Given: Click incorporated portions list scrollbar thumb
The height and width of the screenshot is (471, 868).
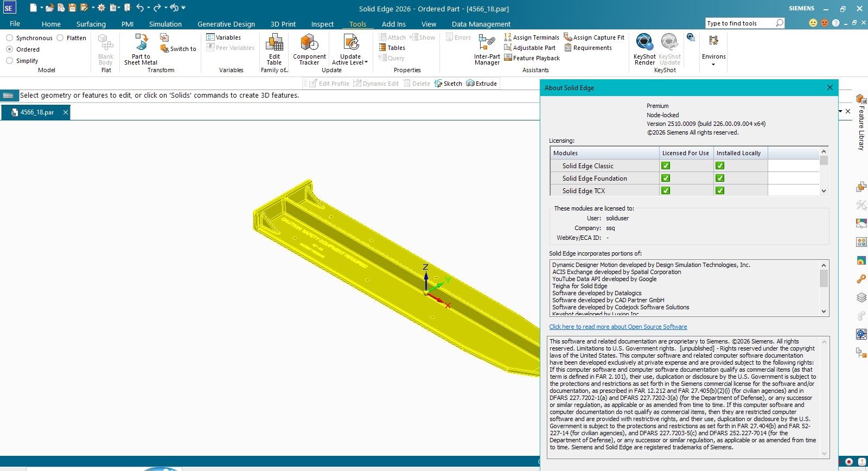Looking at the screenshot, I should (824, 278).
